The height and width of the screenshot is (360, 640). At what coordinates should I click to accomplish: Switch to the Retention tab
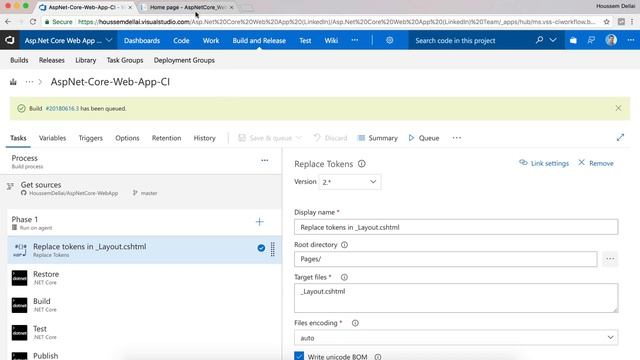[166, 138]
